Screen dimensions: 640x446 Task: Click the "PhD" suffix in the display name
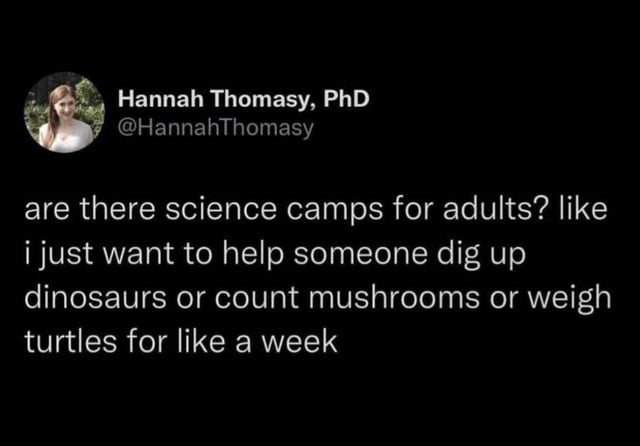coord(346,99)
